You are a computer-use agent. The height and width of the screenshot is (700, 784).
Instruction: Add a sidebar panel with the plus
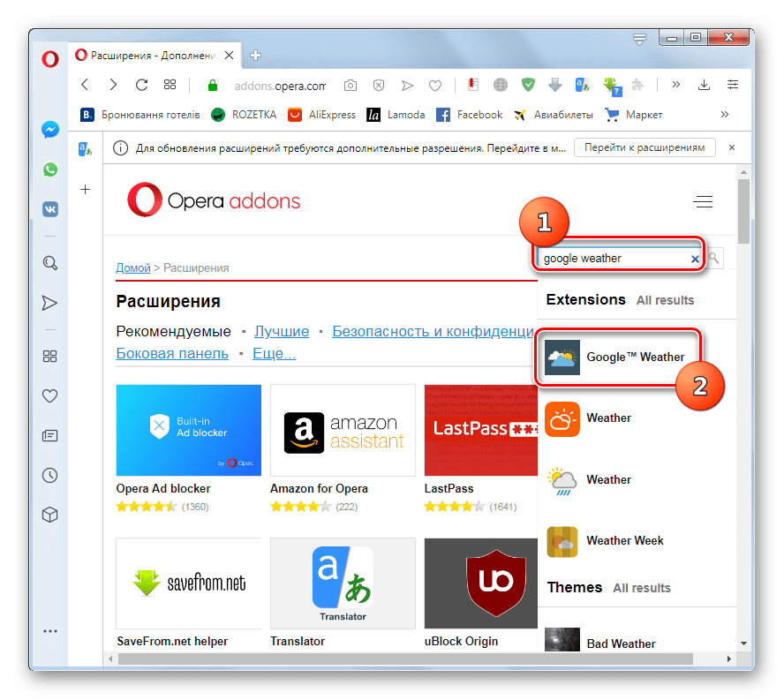pos(86,190)
